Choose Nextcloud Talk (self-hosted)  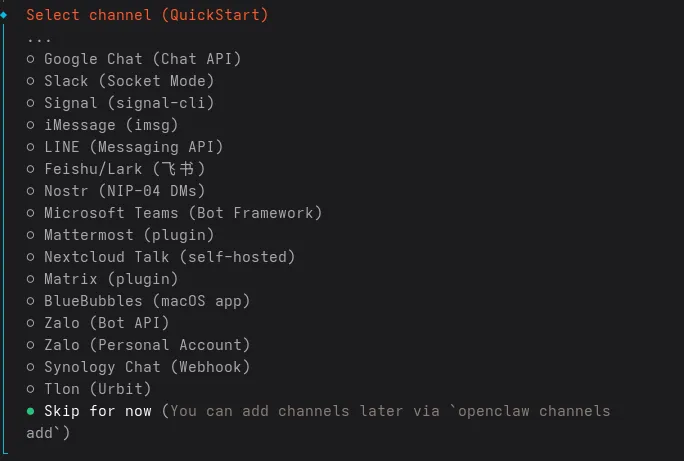[x=169, y=257]
